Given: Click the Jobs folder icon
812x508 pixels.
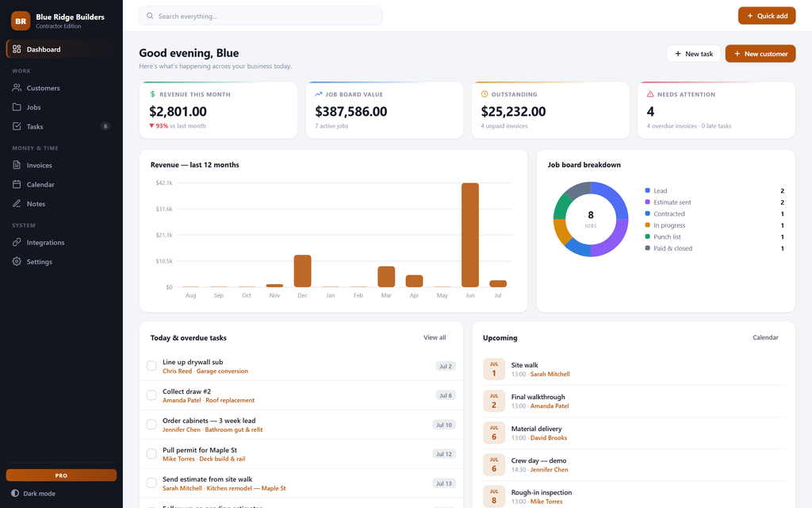Looking at the screenshot, I should 17,107.
